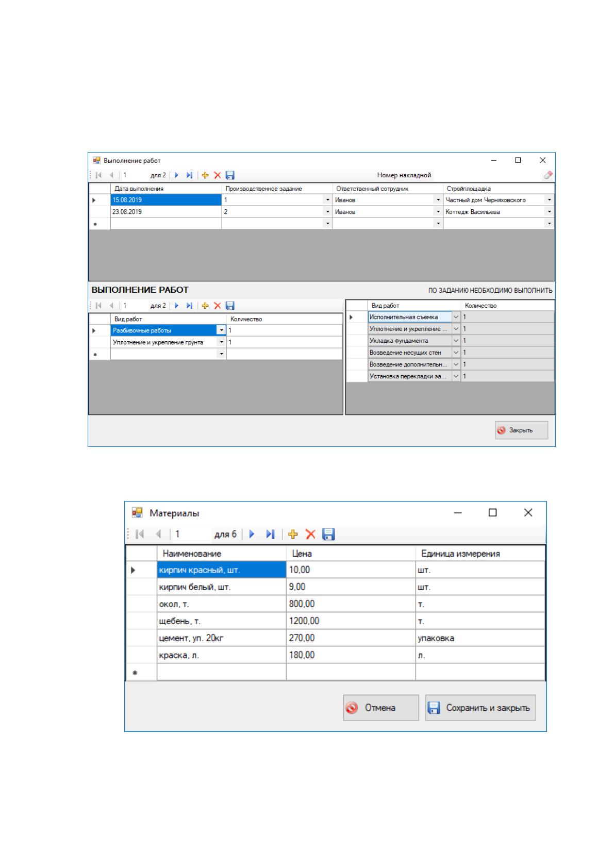Move to next record in top navigator
Viewport: 614px width, 868px height.
[x=176, y=175]
